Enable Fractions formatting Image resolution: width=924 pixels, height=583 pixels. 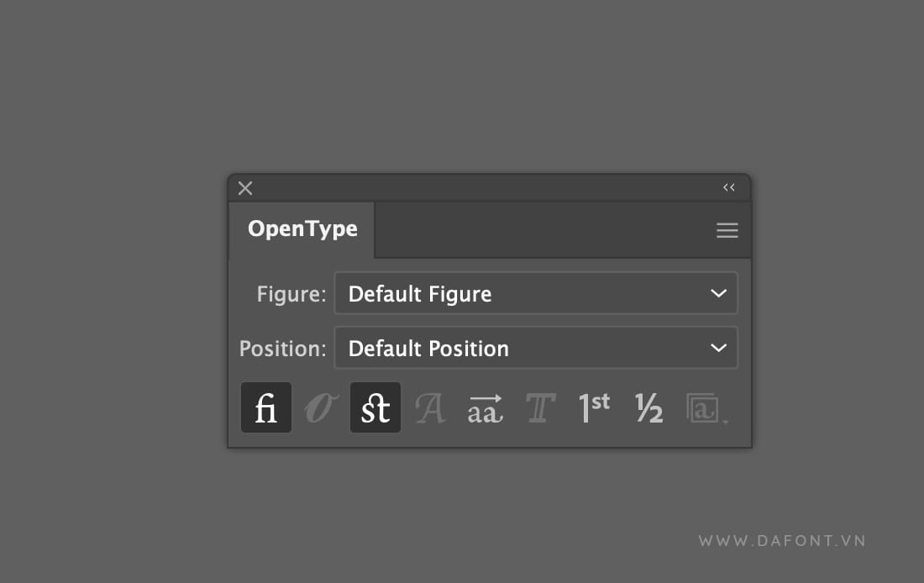click(x=648, y=407)
